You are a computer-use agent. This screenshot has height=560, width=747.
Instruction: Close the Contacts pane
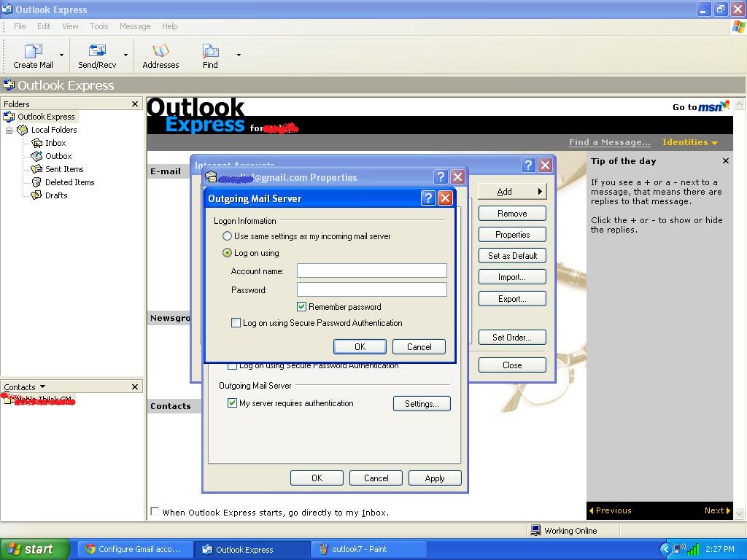[x=135, y=386]
